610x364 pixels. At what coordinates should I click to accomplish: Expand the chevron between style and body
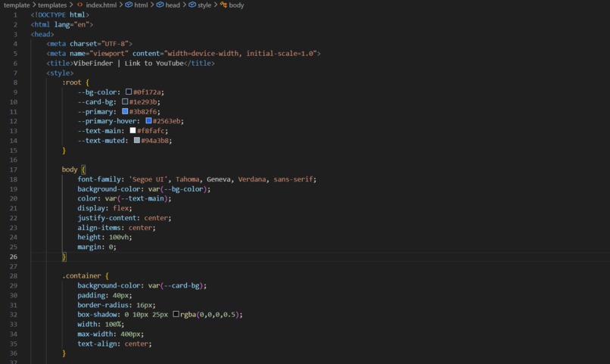(215, 5)
